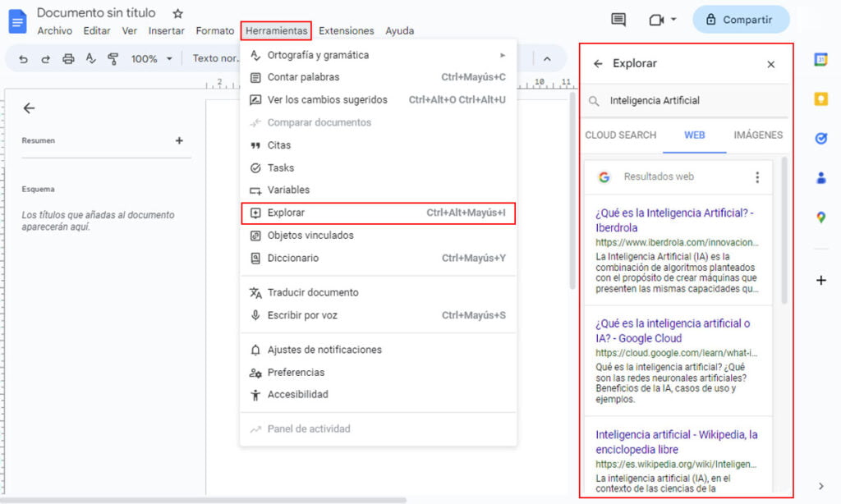The width and height of the screenshot is (841, 504).
Task: Collapse the toolbar with the up chevron
Action: 547,59
